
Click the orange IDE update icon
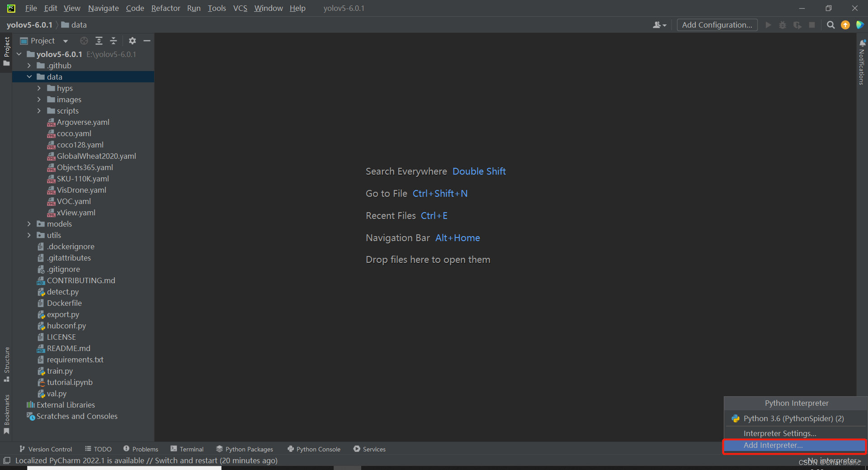[845, 25]
